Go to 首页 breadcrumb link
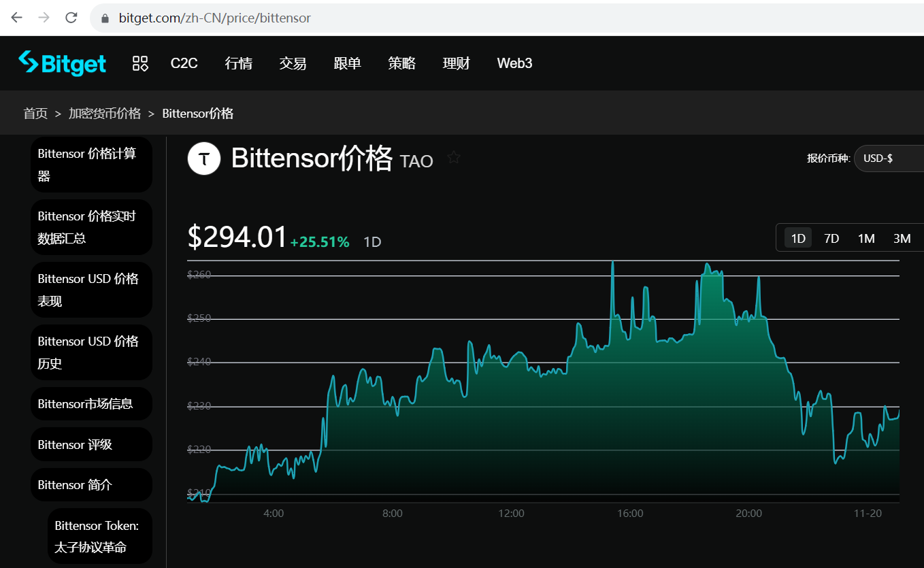 tap(35, 114)
